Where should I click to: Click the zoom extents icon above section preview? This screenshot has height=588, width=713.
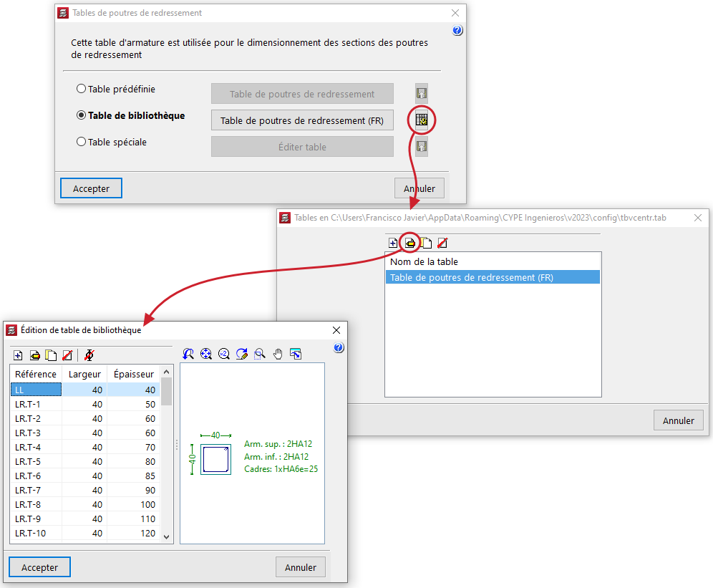pyautogui.click(x=206, y=353)
